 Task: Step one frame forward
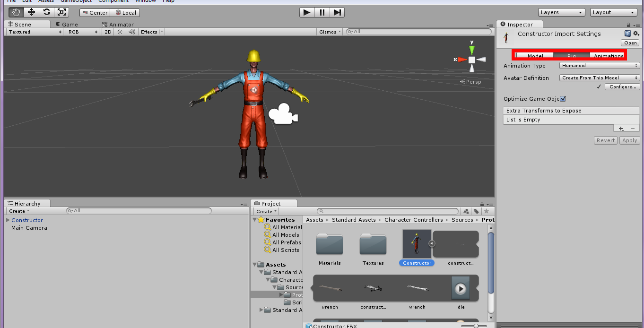[x=337, y=12]
